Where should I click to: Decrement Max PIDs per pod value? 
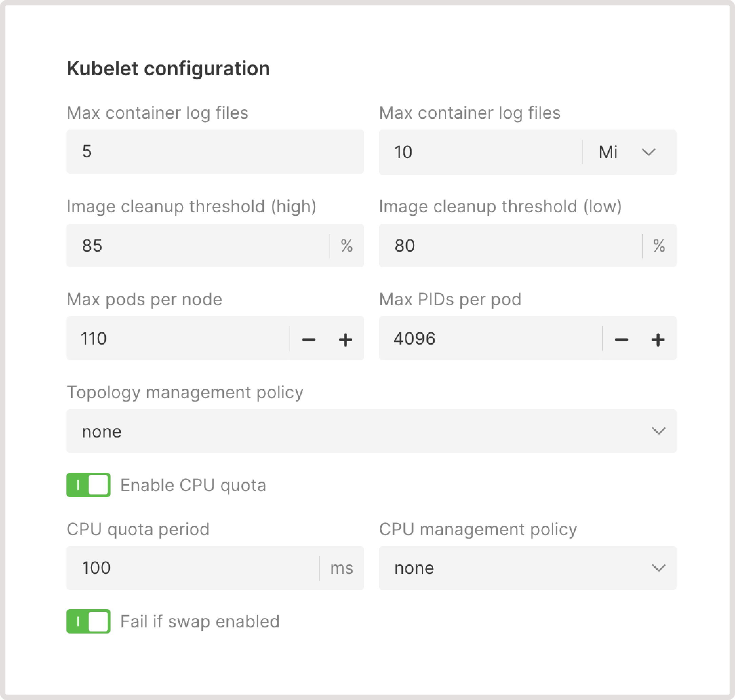pos(621,339)
